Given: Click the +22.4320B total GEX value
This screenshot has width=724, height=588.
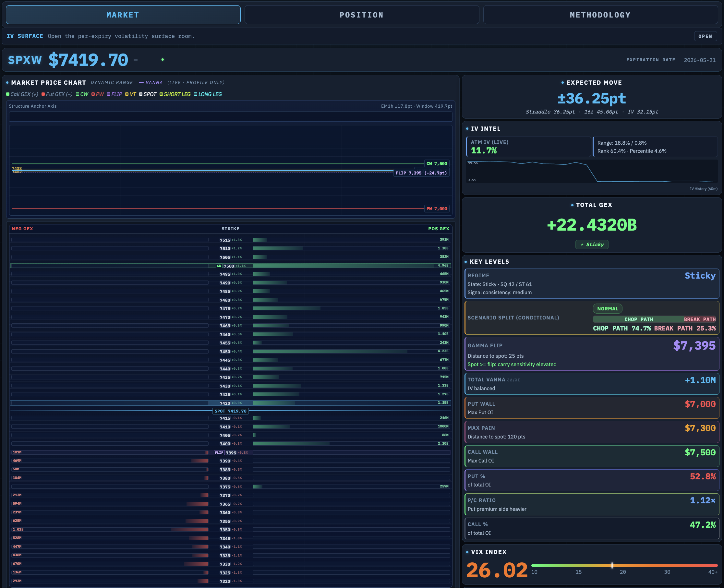Looking at the screenshot, I should tap(592, 225).
